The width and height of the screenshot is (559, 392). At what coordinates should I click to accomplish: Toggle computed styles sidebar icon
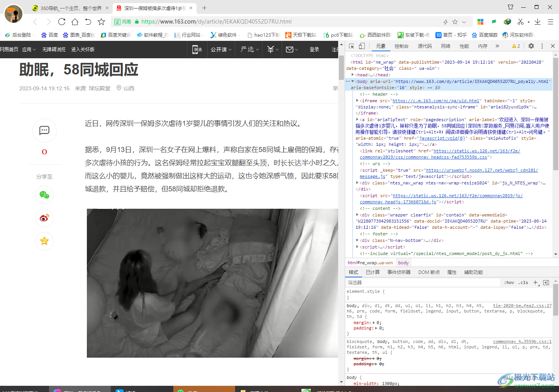[546, 282]
